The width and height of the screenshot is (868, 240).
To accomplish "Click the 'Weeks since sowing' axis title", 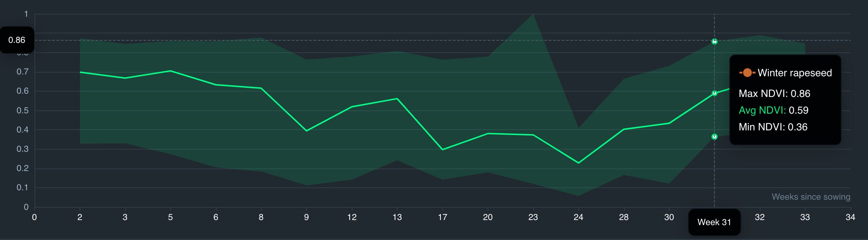I will [811, 197].
